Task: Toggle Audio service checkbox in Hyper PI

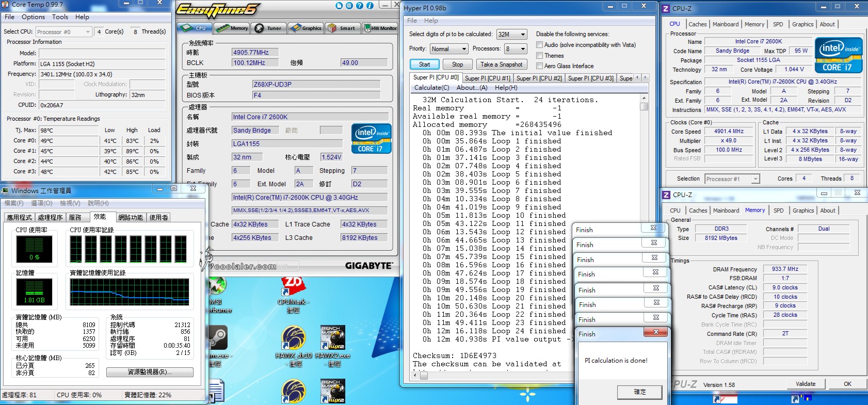Action: tap(539, 45)
